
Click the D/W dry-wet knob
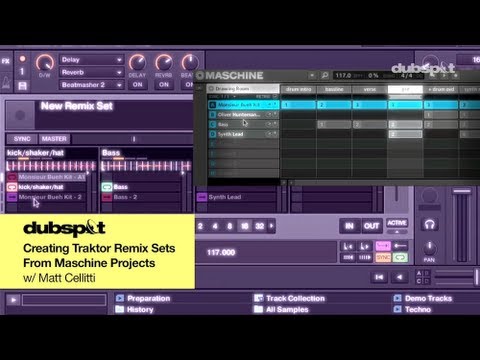tap(45, 63)
